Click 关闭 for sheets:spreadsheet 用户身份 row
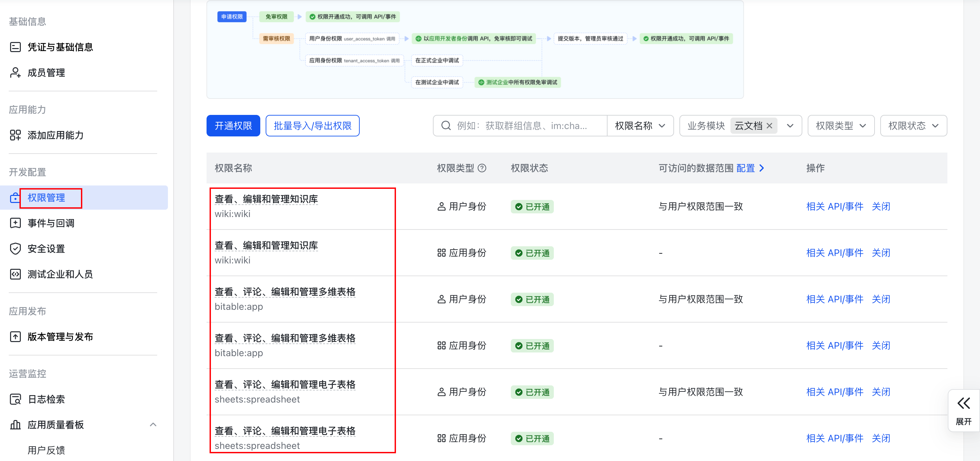The width and height of the screenshot is (980, 461). [881, 392]
